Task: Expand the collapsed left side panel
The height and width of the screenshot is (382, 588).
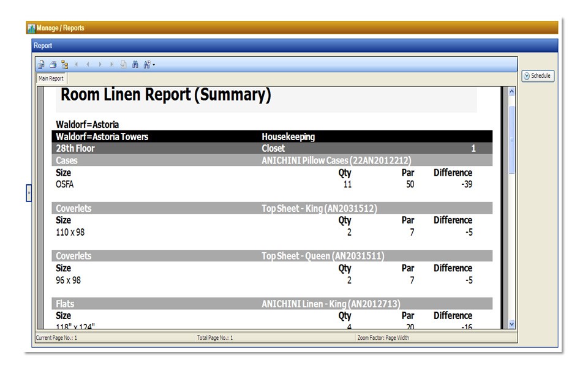Action: pyautogui.click(x=29, y=193)
